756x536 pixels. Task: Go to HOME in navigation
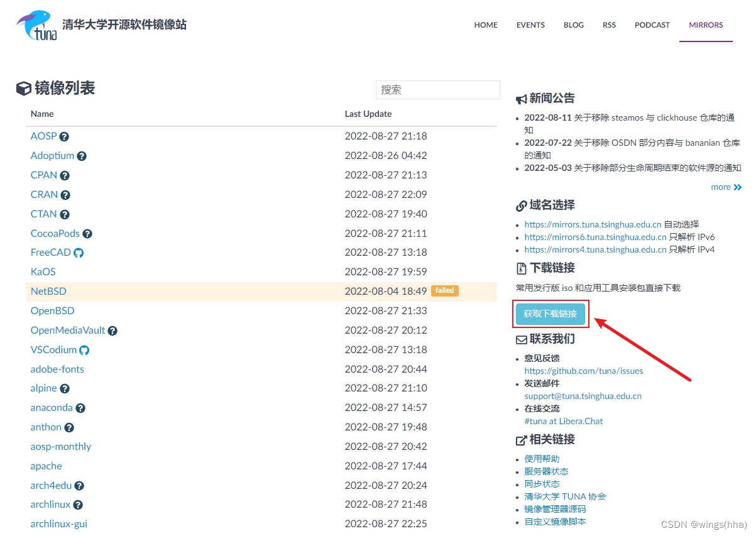coord(486,25)
